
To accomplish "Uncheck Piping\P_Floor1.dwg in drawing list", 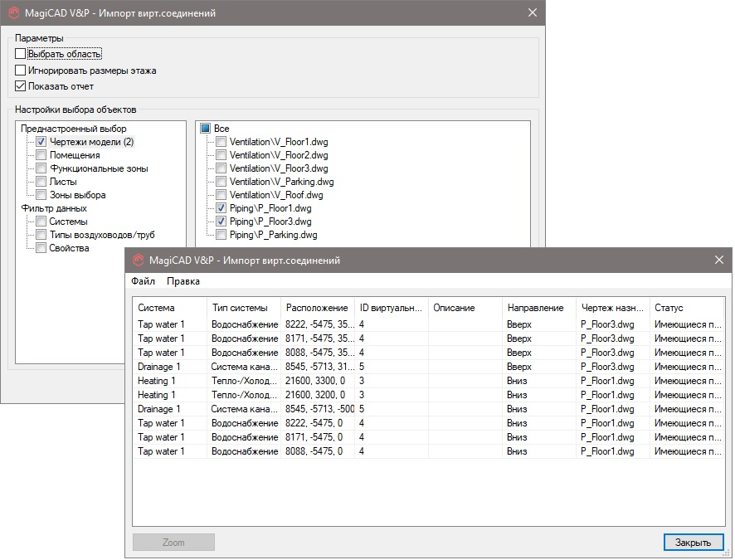I will tap(221, 208).
